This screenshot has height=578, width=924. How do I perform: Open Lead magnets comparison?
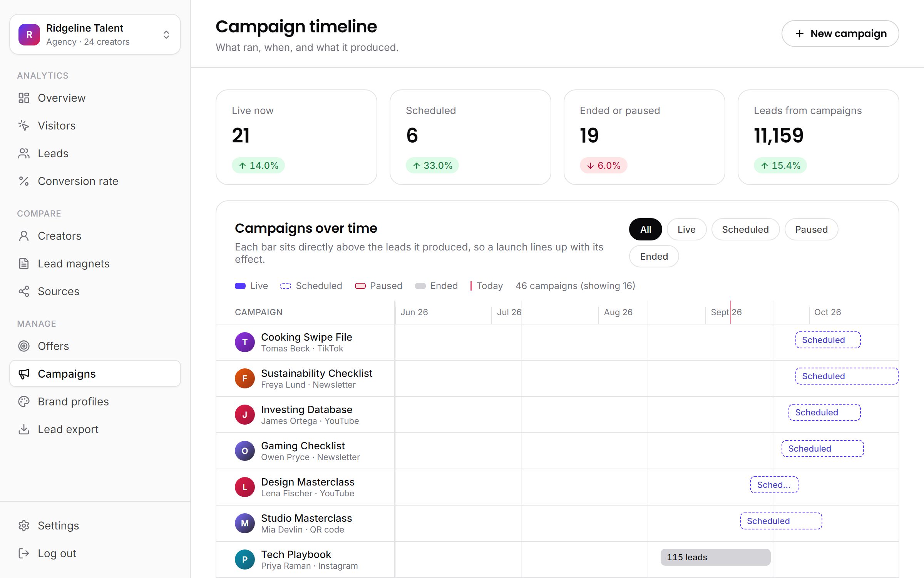95,264
